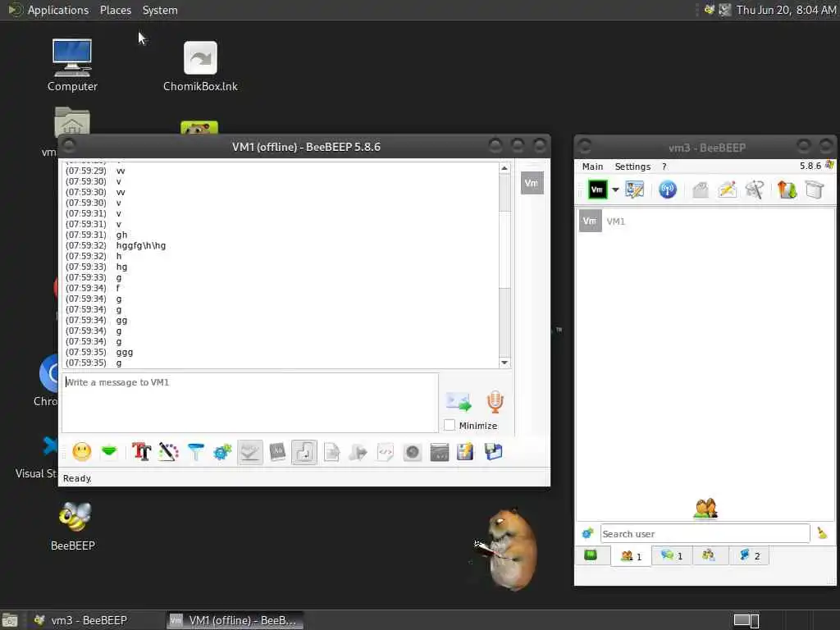Click the workspace switcher in bottom panel

[746, 620]
